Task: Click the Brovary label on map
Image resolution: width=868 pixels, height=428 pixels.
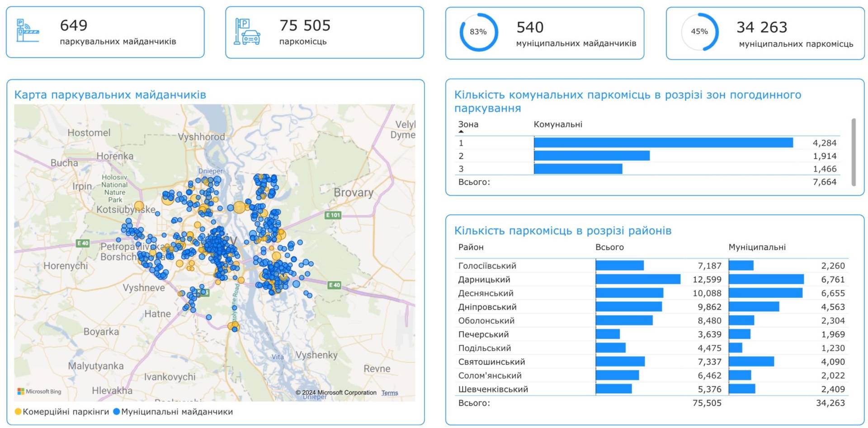Action: click(354, 193)
